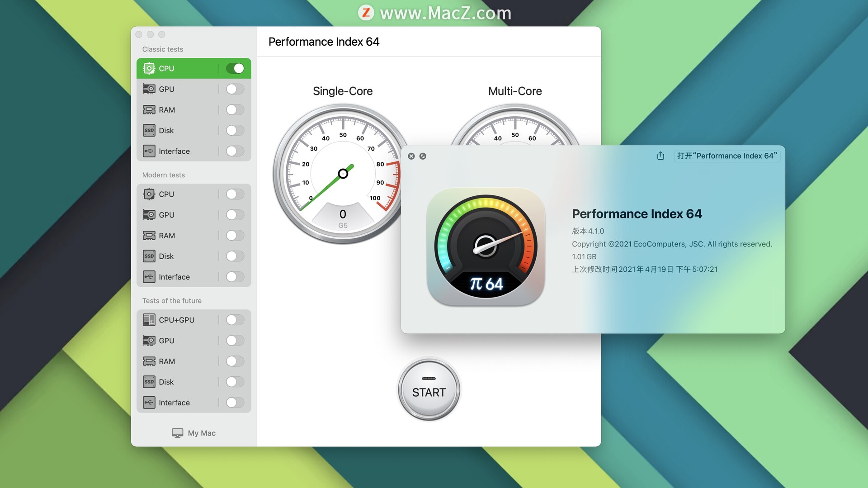Start the benchmark with the START button

point(429,390)
